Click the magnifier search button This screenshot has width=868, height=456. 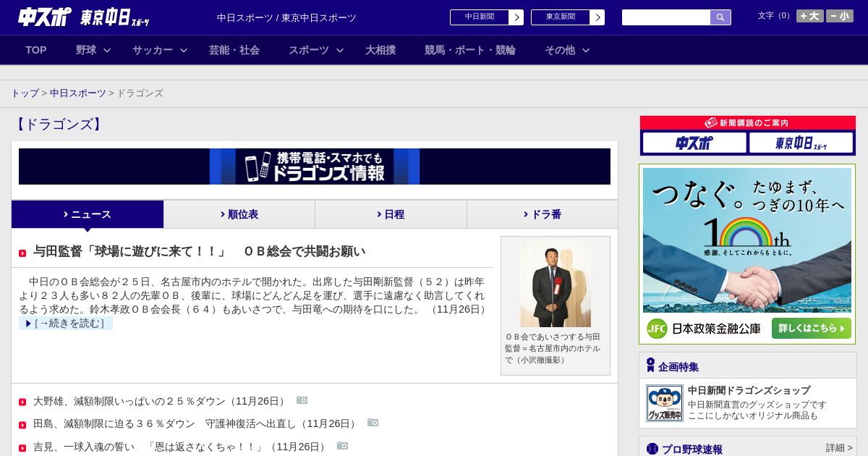tap(720, 17)
